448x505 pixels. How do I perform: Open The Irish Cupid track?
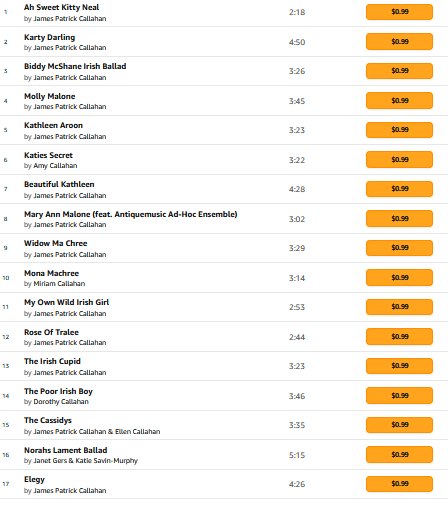(52, 361)
